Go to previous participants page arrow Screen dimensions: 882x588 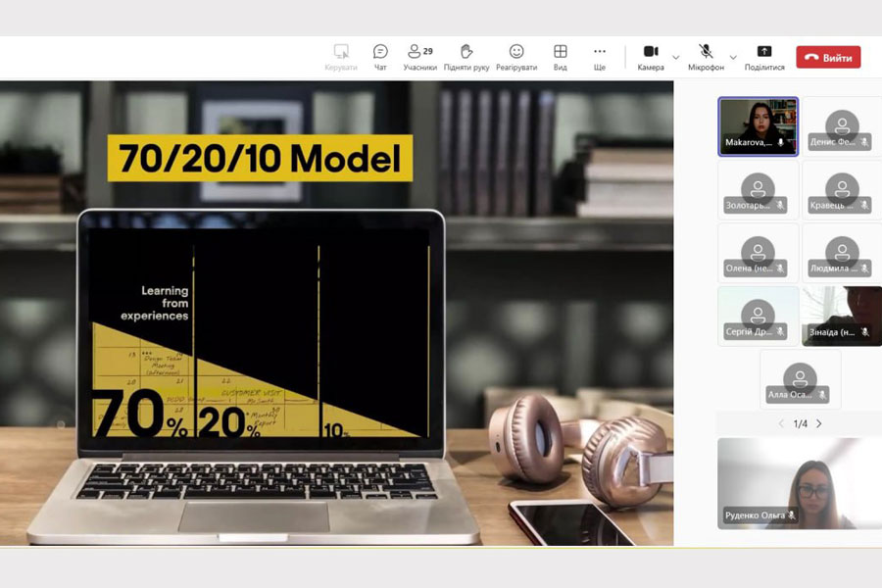(781, 423)
